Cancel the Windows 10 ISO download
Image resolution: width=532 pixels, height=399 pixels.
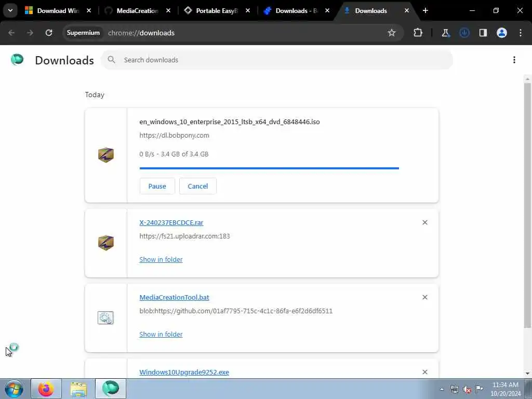tap(198, 186)
